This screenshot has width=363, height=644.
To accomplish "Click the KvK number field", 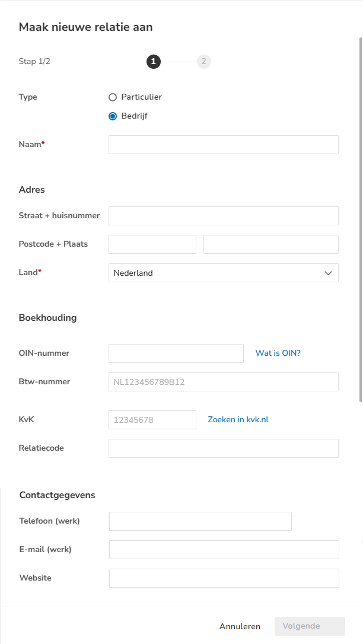I will pos(152,420).
